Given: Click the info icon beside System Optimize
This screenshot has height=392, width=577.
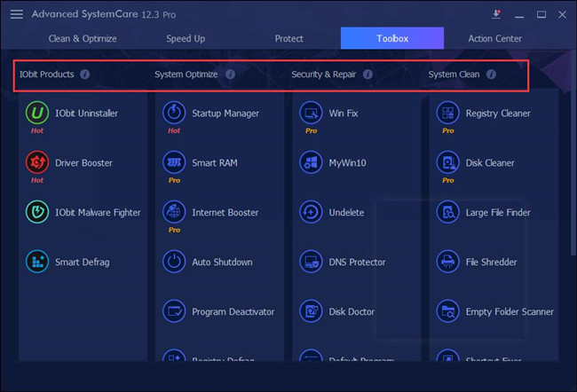Looking at the screenshot, I should coord(231,74).
